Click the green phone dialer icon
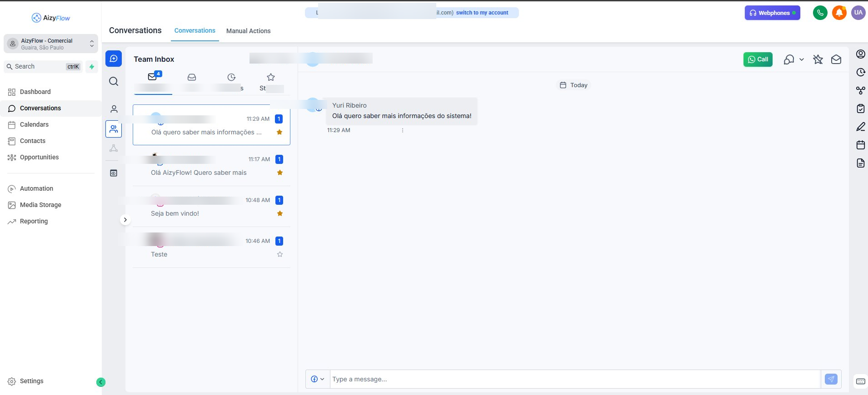The height and width of the screenshot is (395, 868). (820, 13)
